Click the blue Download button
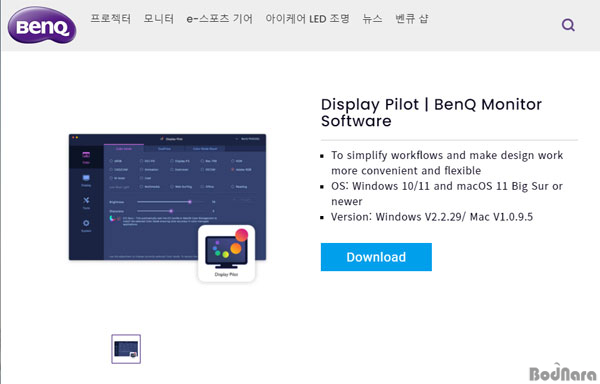The image size is (600, 384). (376, 257)
